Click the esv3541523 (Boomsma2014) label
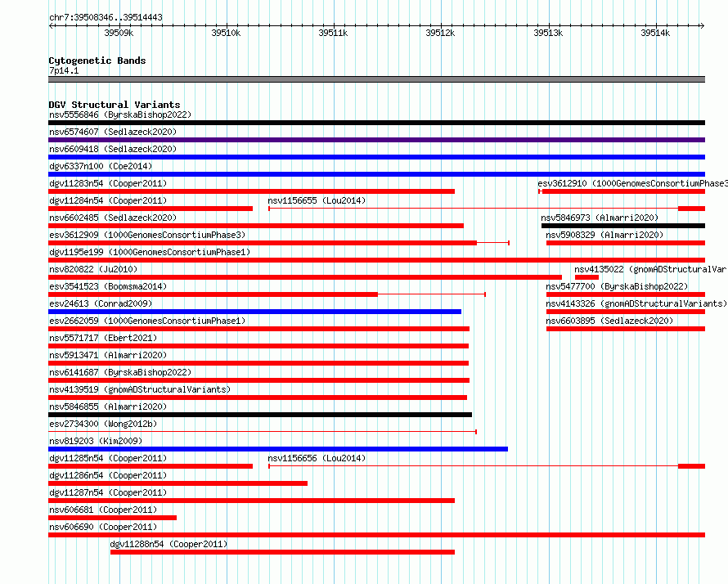The image size is (728, 584). [x=108, y=286]
